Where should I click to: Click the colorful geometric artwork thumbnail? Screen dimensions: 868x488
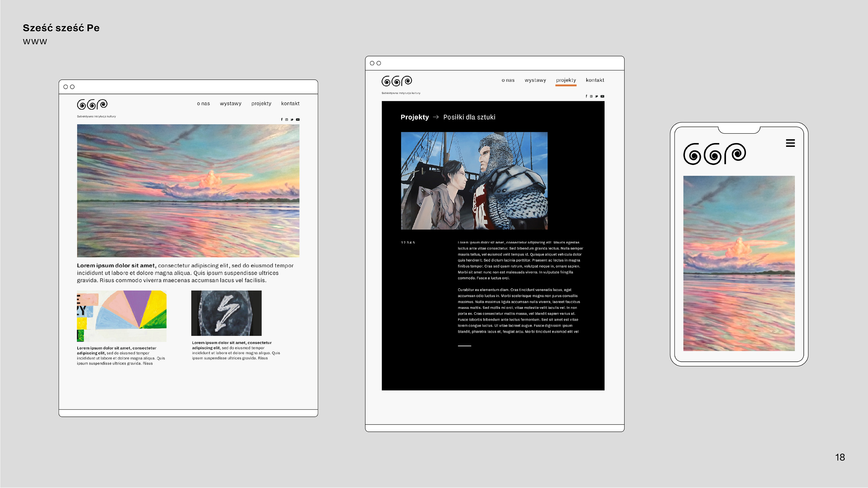coord(122,316)
